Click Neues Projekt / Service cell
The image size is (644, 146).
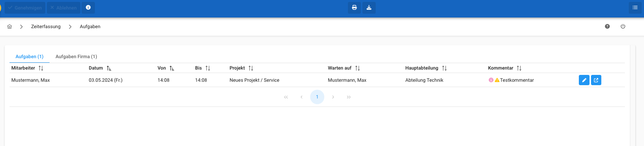pyautogui.click(x=254, y=80)
